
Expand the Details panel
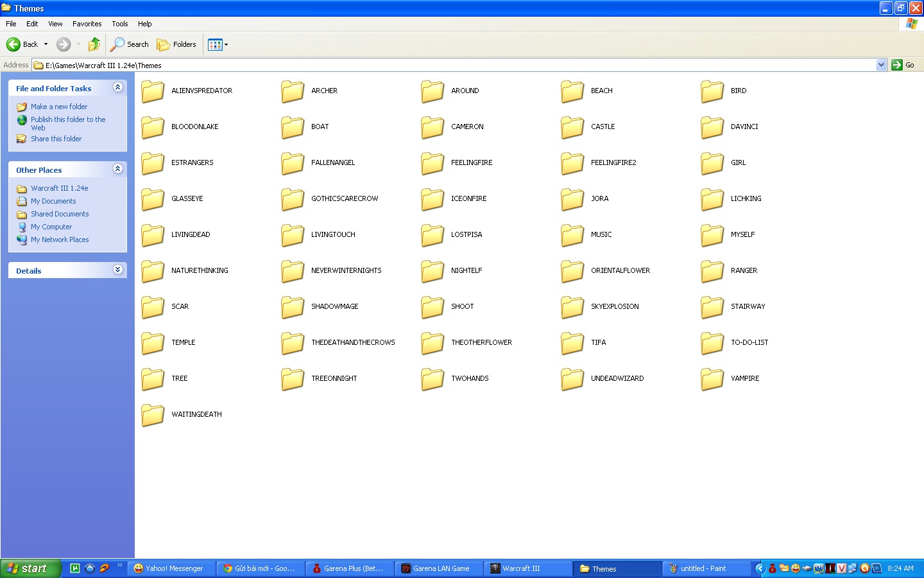click(117, 270)
